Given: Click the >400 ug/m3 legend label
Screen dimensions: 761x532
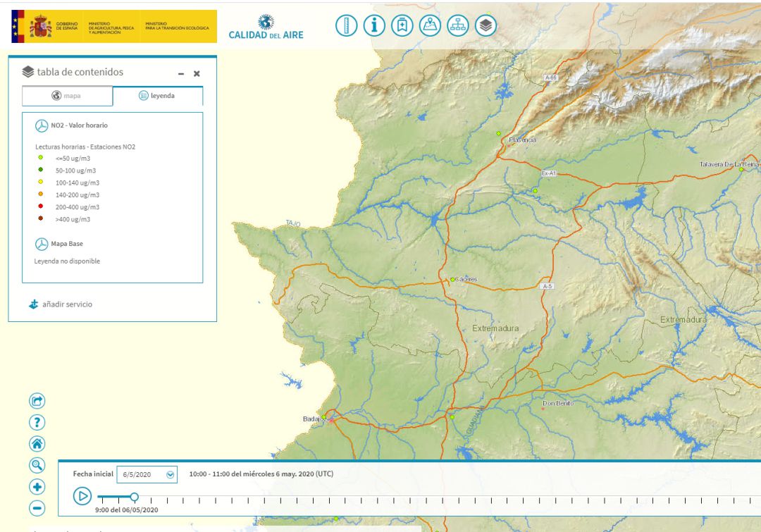Looking at the screenshot, I should [73, 219].
